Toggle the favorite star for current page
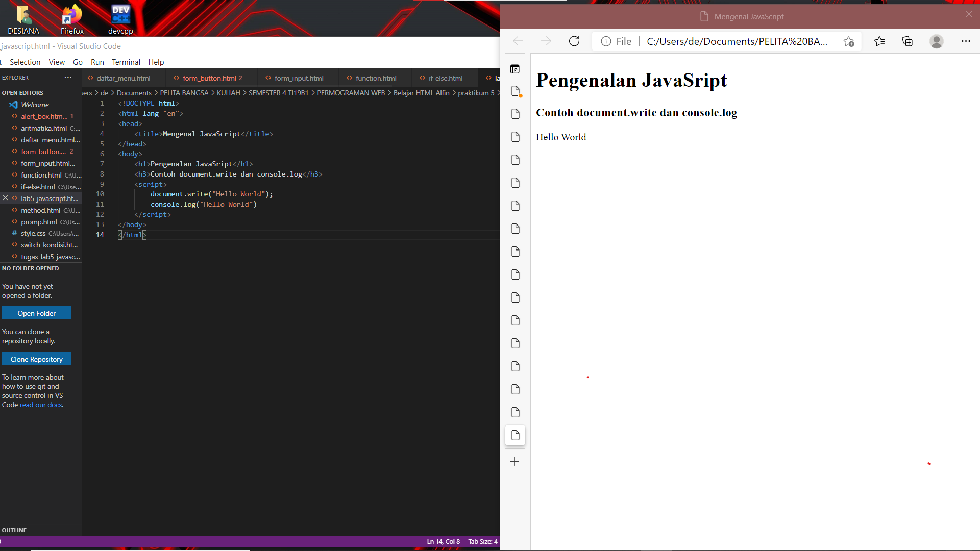980x551 pixels. point(848,41)
